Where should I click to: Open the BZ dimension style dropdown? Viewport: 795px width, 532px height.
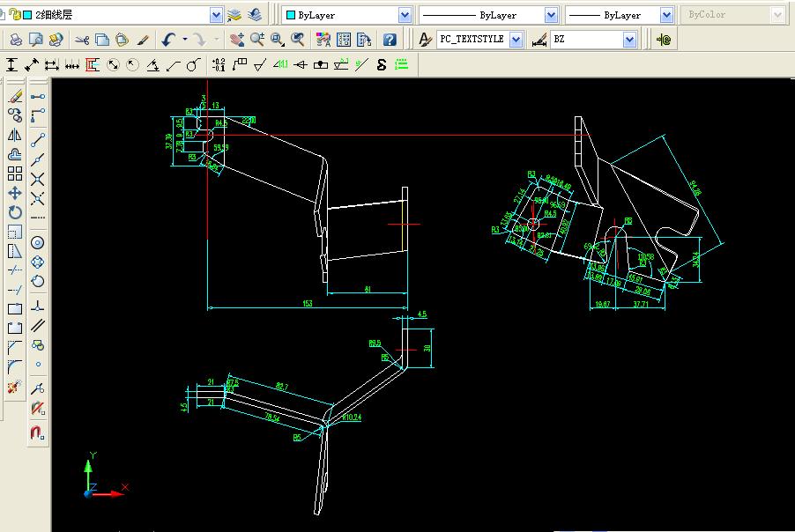629,39
